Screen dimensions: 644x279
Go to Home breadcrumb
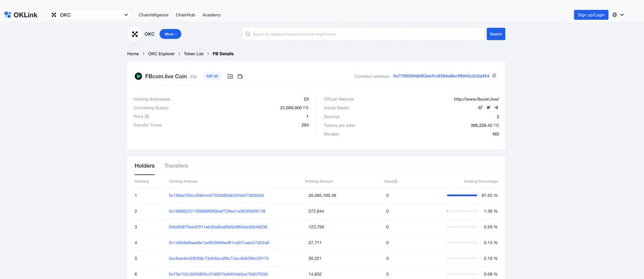[x=133, y=54]
